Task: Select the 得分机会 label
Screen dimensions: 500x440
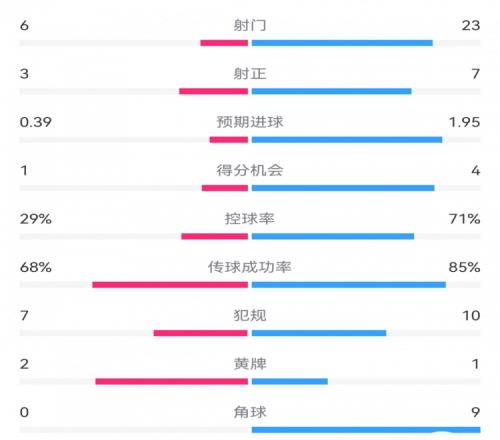Action: (250, 170)
